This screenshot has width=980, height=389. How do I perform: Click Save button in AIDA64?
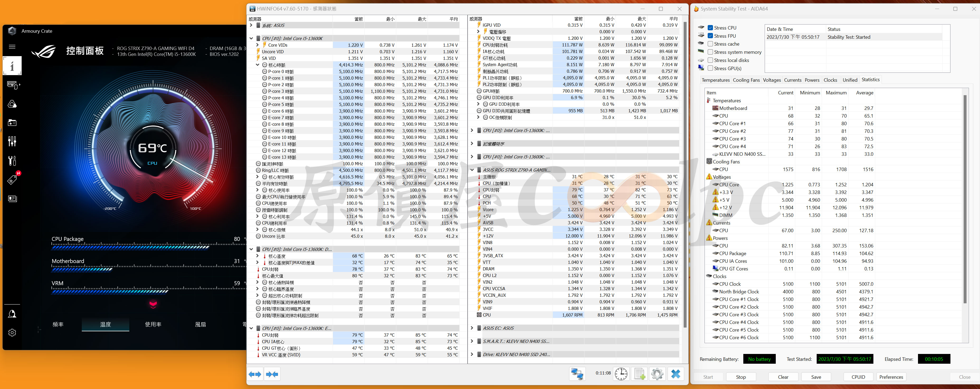[816, 377]
